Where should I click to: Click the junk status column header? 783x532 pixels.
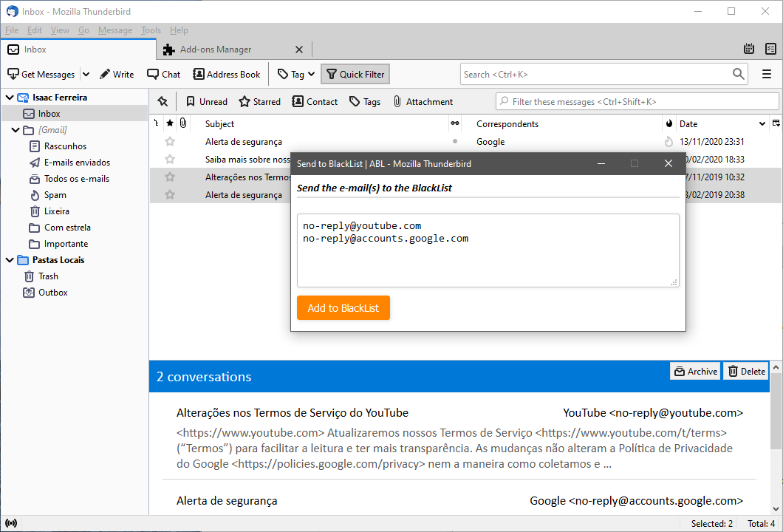669,123
